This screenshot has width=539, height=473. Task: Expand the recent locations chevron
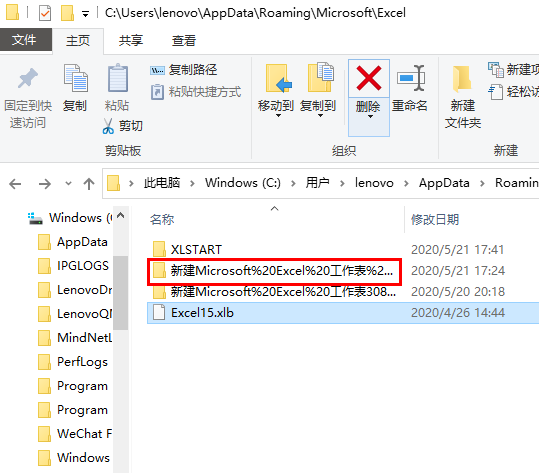[68, 183]
